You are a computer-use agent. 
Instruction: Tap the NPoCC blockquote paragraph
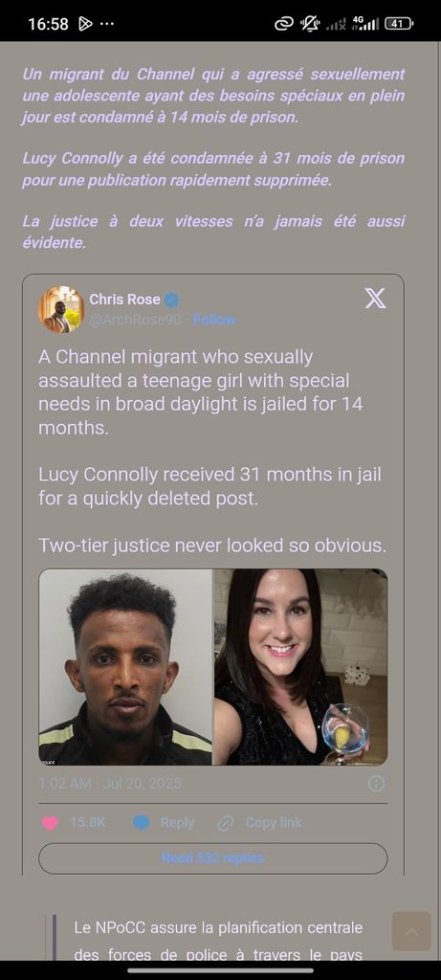tap(219, 942)
